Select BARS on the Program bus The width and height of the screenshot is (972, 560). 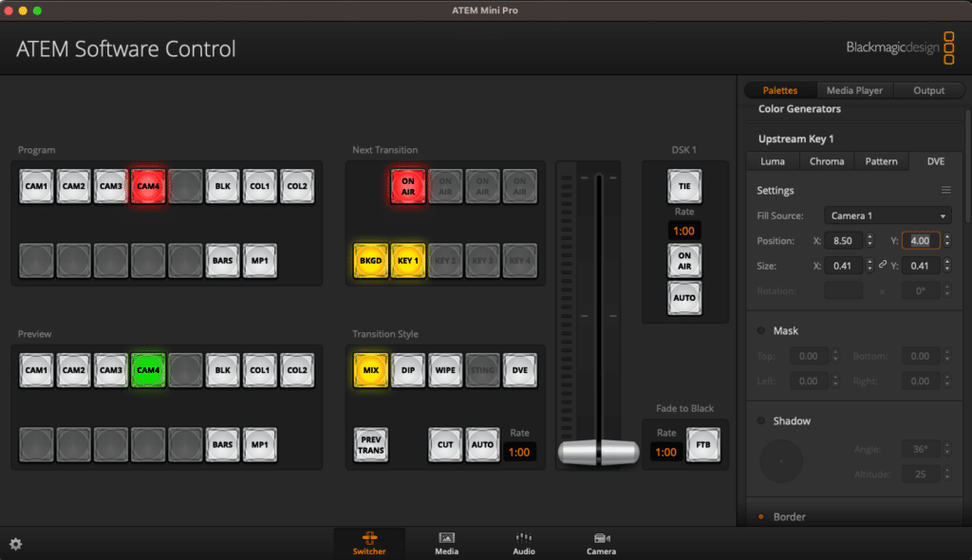point(222,260)
